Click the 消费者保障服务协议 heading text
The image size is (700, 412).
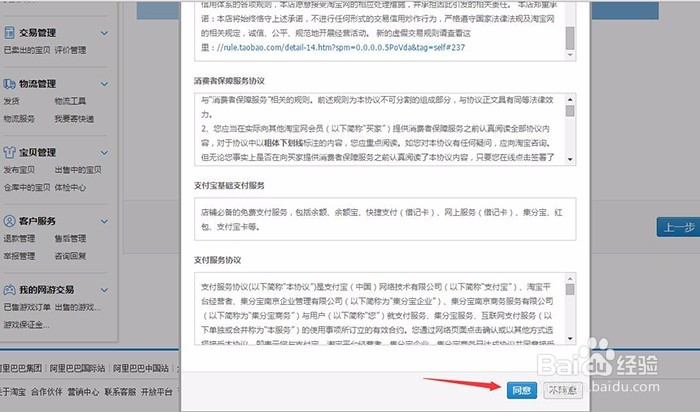point(229,81)
